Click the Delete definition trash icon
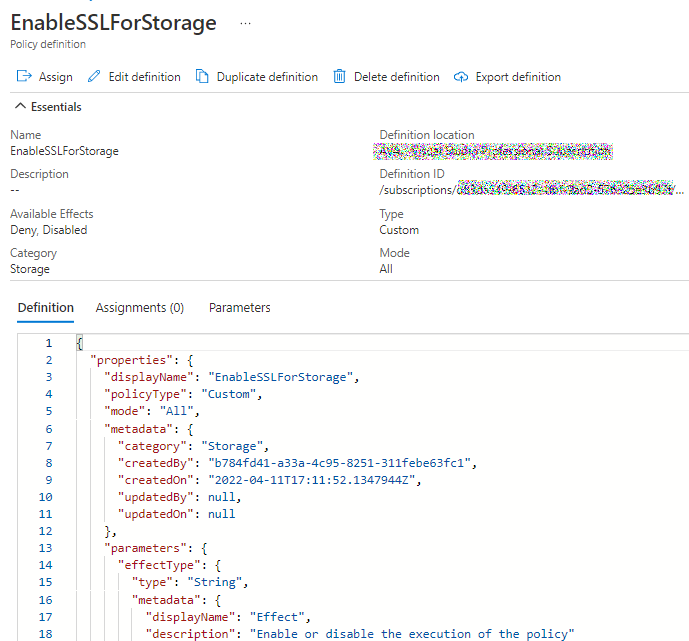 point(340,77)
